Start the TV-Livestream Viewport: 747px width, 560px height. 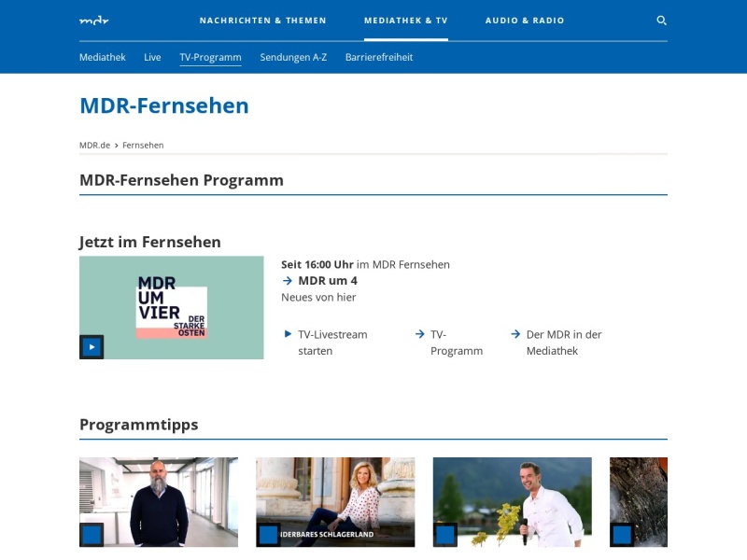(332, 343)
